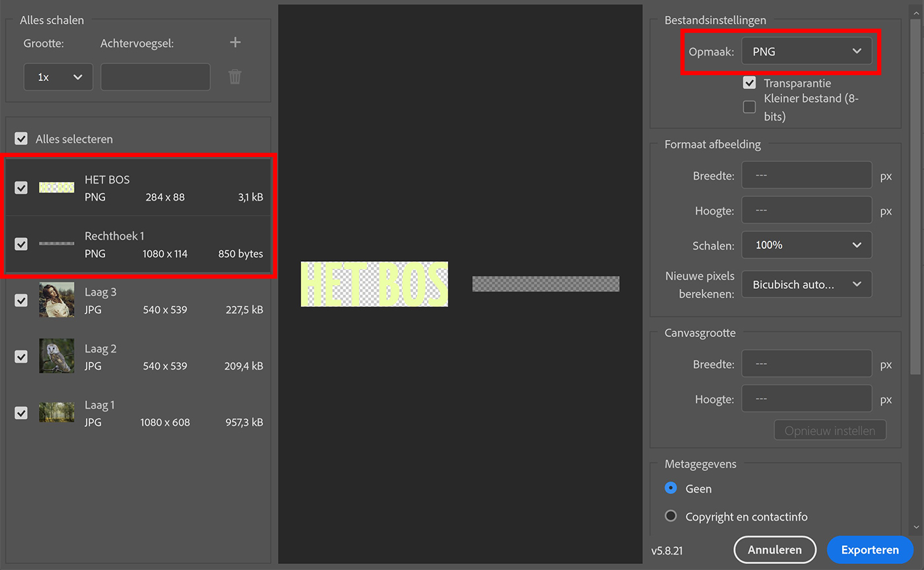Deselect the Rechthoek 1 layer checkbox
Screen dimensions: 924x570
tap(21, 243)
